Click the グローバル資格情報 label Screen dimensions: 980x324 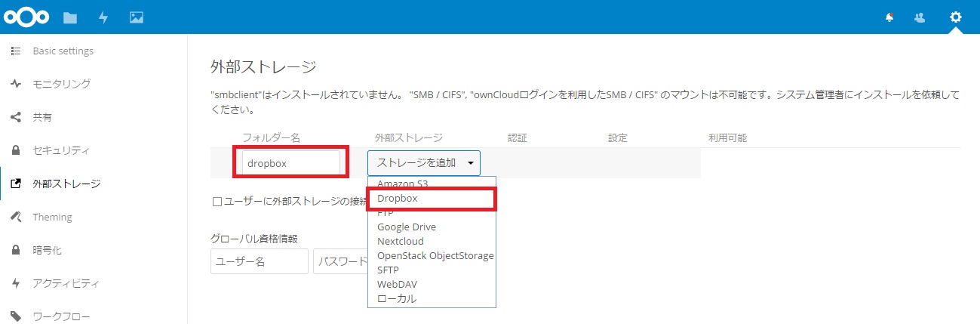coord(254,238)
